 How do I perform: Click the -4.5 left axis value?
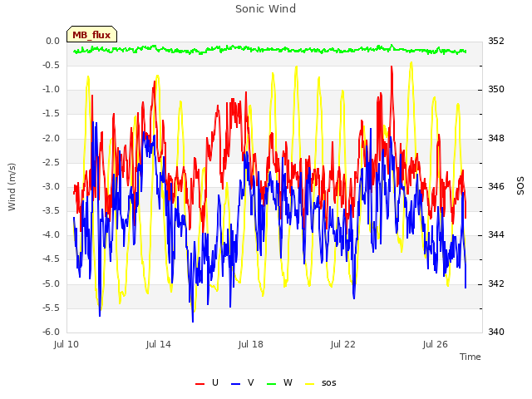coord(51,259)
